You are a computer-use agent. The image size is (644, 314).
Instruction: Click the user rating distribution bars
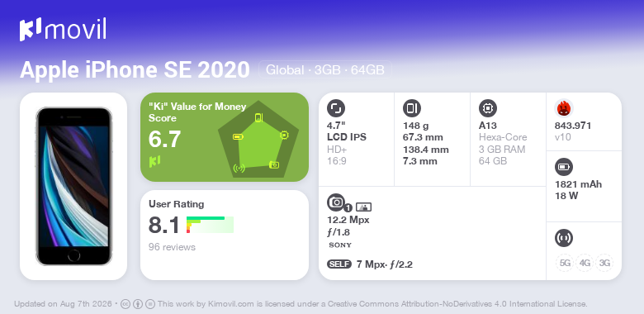(x=210, y=225)
